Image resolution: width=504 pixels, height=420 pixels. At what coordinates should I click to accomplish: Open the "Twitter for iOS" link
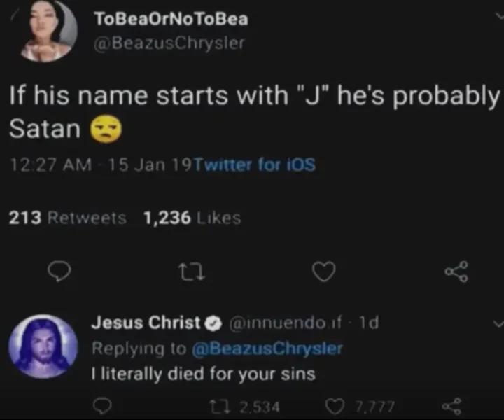253,165
